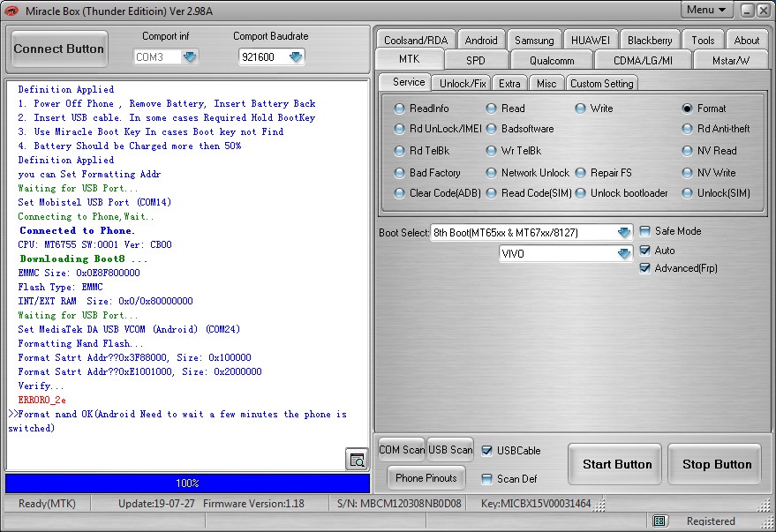Click the ERRORO_2e log line
The height and width of the screenshot is (532, 776).
(x=42, y=400)
